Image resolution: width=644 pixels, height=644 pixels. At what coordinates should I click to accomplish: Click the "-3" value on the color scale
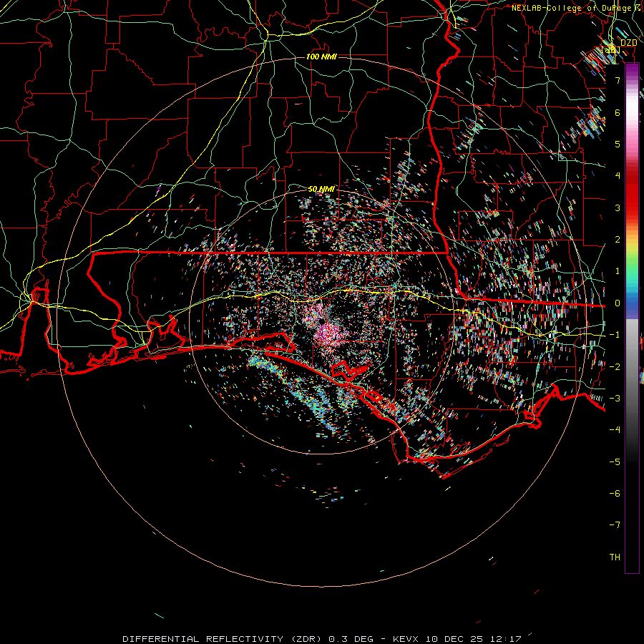tap(615, 398)
